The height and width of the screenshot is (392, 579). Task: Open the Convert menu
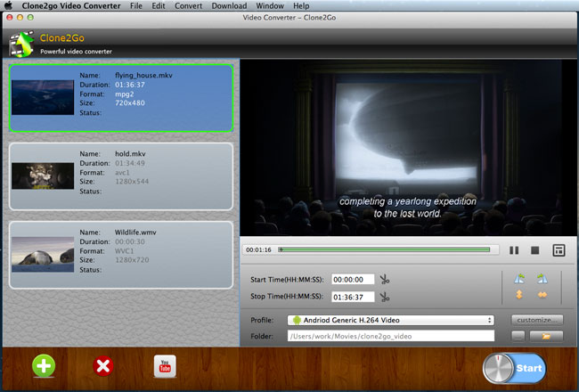pyautogui.click(x=188, y=6)
